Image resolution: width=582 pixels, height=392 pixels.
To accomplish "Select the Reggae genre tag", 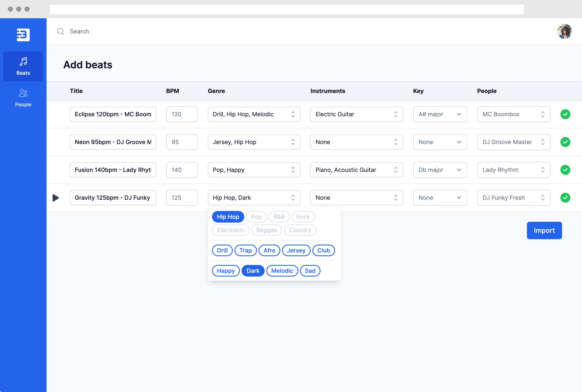I will (x=266, y=230).
